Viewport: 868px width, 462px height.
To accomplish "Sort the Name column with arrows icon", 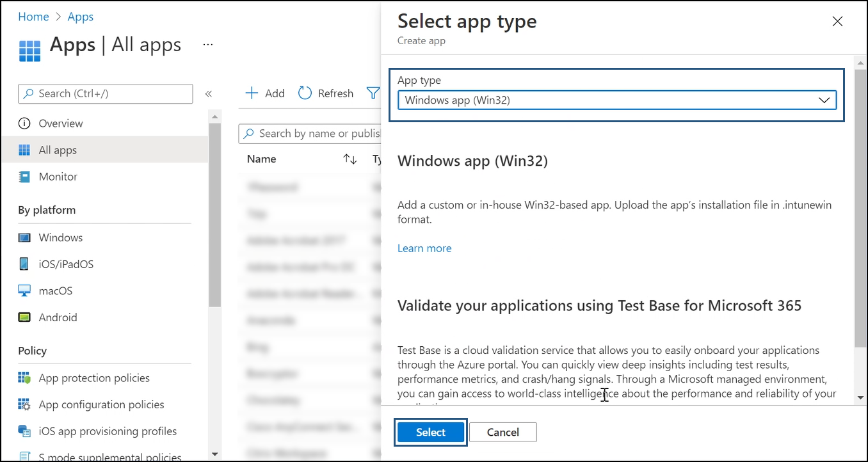I will 350,159.
